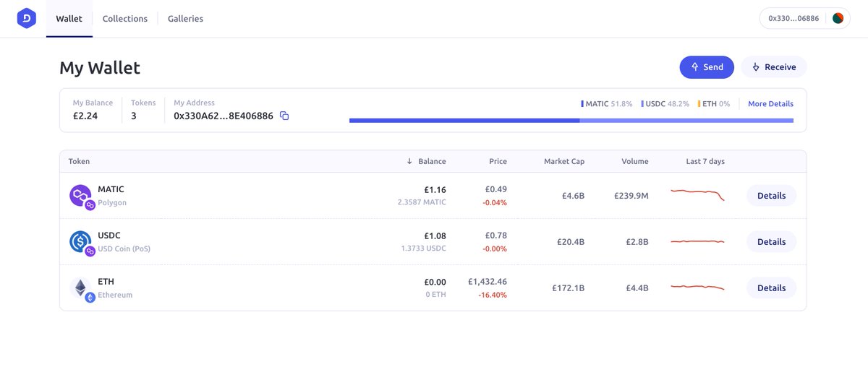Screen dimensions: 868x367
Task: Open Details for ETH
Action: tap(771, 288)
